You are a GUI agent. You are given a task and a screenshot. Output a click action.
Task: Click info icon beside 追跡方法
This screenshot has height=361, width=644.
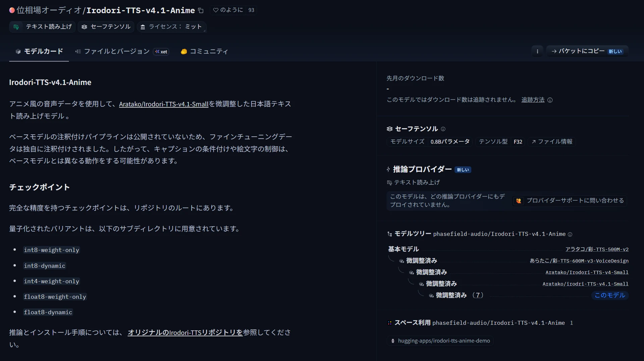tap(550, 100)
